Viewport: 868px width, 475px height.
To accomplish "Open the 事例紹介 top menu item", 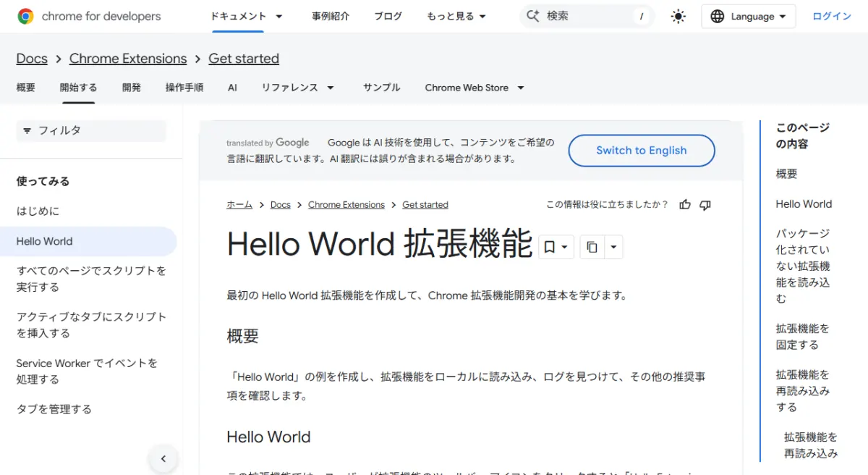I will 331,16.
